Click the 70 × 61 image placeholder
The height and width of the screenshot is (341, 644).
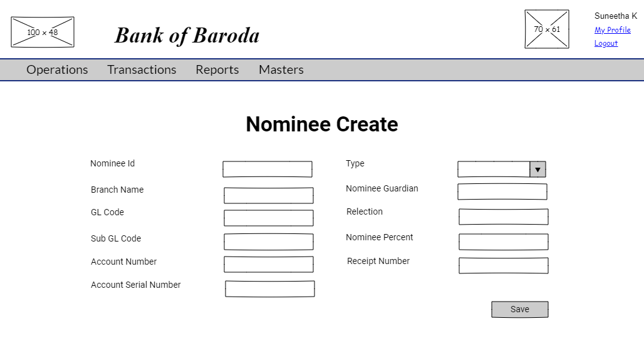(547, 29)
